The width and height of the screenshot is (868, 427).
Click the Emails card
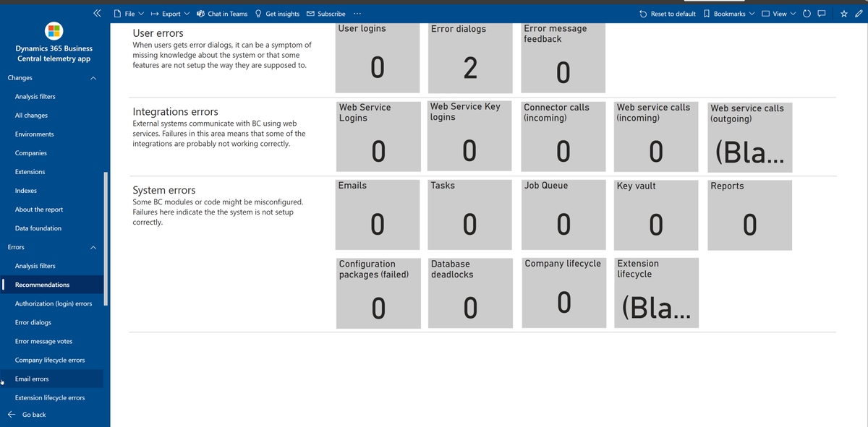point(378,215)
